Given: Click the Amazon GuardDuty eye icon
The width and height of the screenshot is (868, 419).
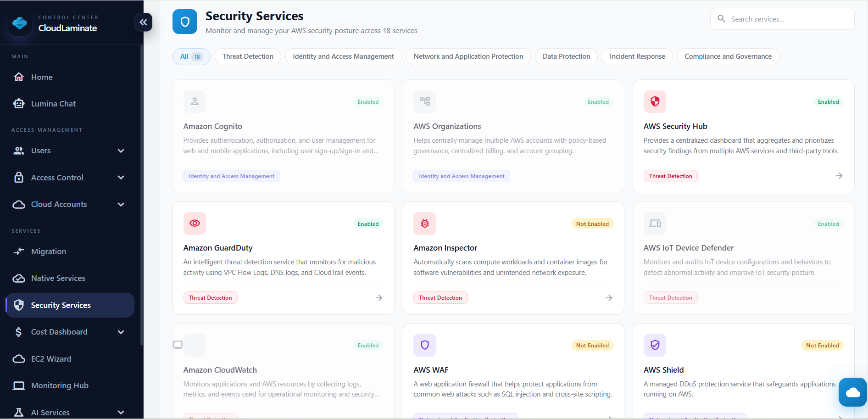Looking at the screenshot, I should pyautogui.click(x=195, y=223).
